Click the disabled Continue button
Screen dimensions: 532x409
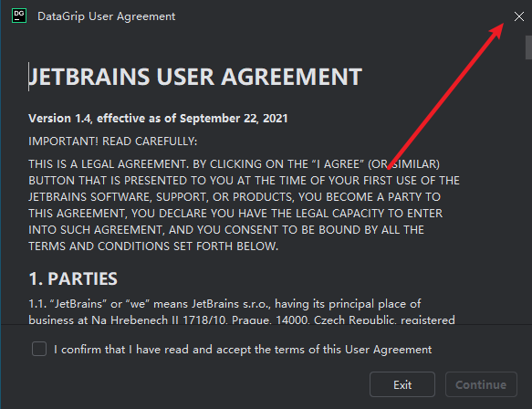(481, 384)
